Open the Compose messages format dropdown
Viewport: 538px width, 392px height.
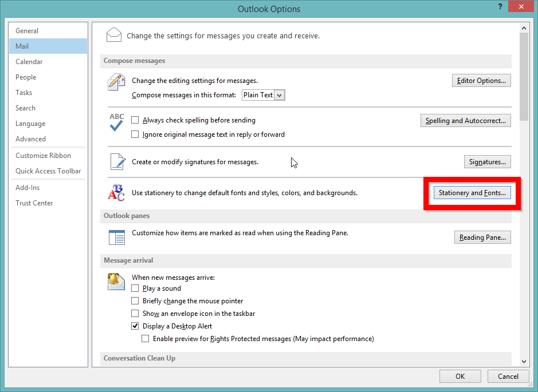click(x=280, y=95)
